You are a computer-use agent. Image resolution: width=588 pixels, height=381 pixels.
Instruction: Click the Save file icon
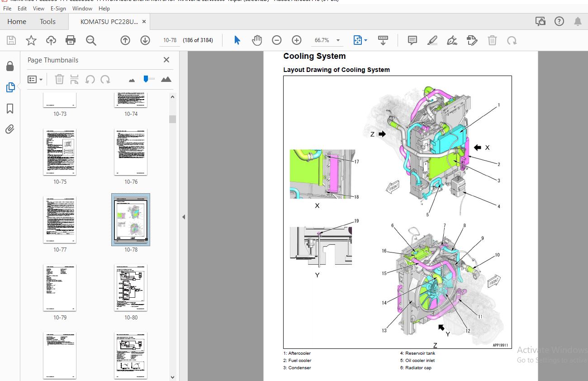(x=11, y=41)
